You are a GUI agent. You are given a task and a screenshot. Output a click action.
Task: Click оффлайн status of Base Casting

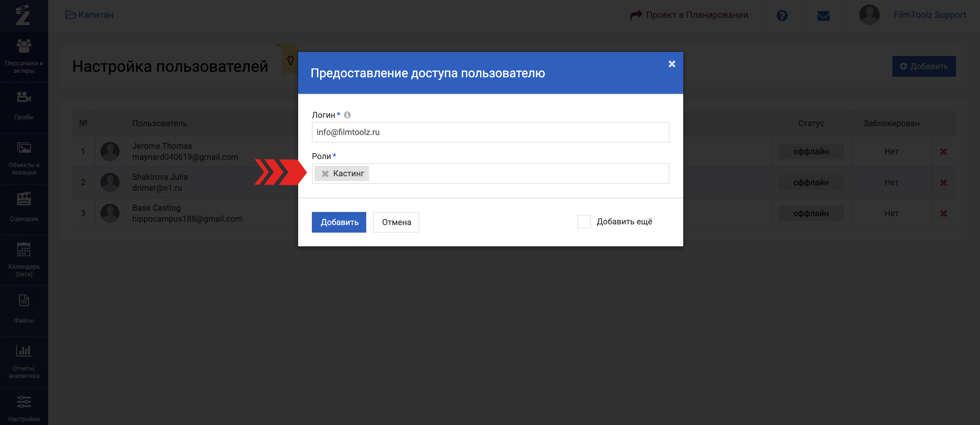[x=811, y=213]
